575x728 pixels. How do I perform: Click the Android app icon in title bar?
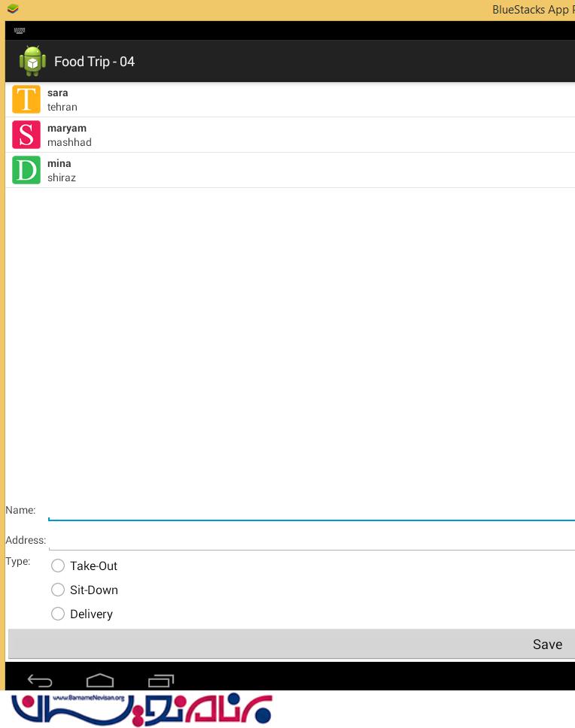[x=32, y=61]
